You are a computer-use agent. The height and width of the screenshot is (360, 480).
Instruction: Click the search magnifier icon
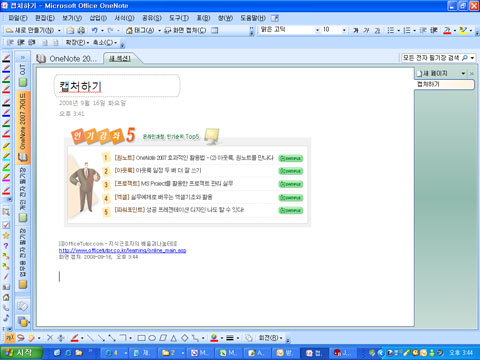pyautogui.click(x=464, y=58)
